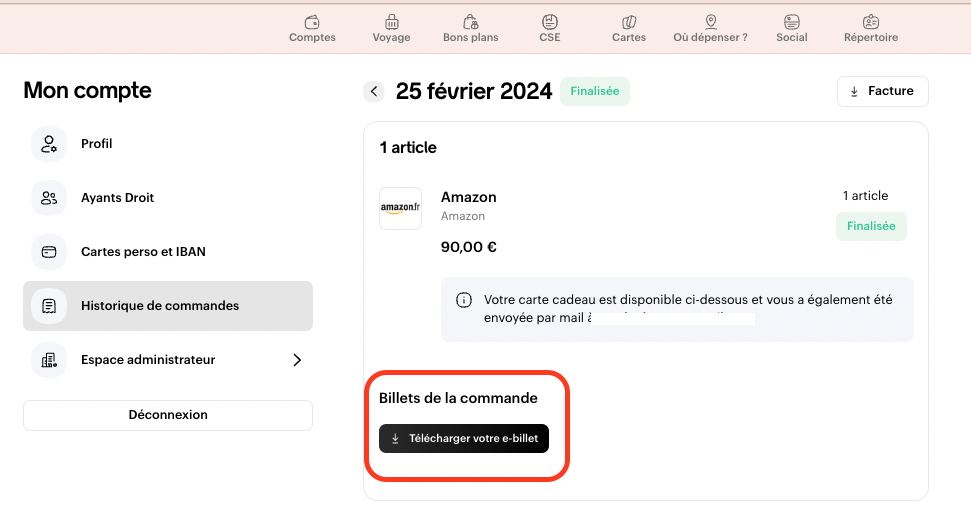Click the Déconnexion button
This screenshot has height=514, width=971.
[168, 415]
